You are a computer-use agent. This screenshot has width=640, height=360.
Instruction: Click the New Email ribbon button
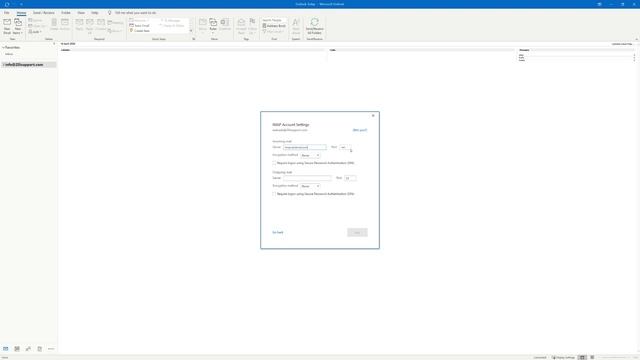pyautogui.click(x=7, y=26)
